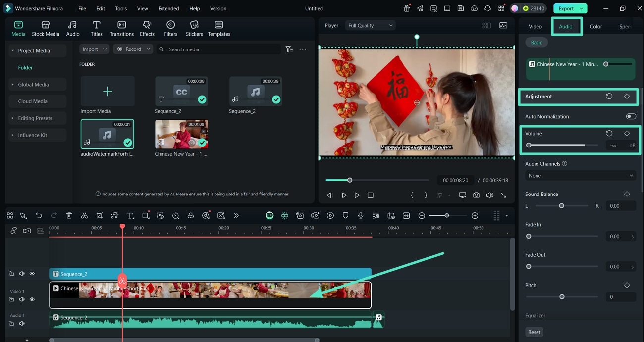Adjust the Sound Balance slider
The image size is (644, 342).
pyautogui.click(x=561, y=206)
